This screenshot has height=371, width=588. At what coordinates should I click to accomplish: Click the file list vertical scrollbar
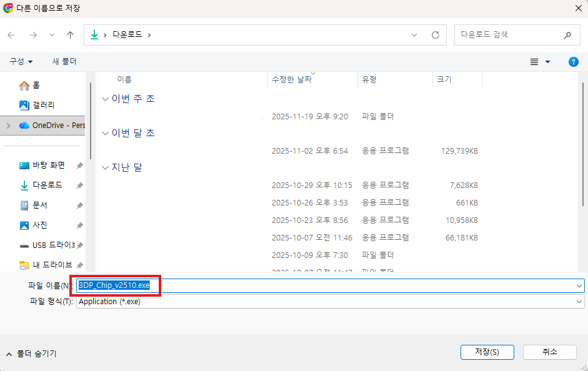point(583,144)
